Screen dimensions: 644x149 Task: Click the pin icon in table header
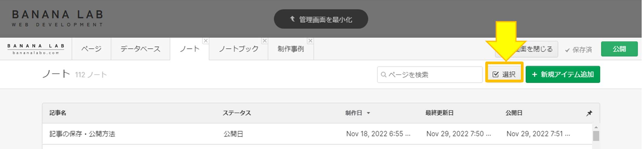pyautogui.click(x=589, y=113)
